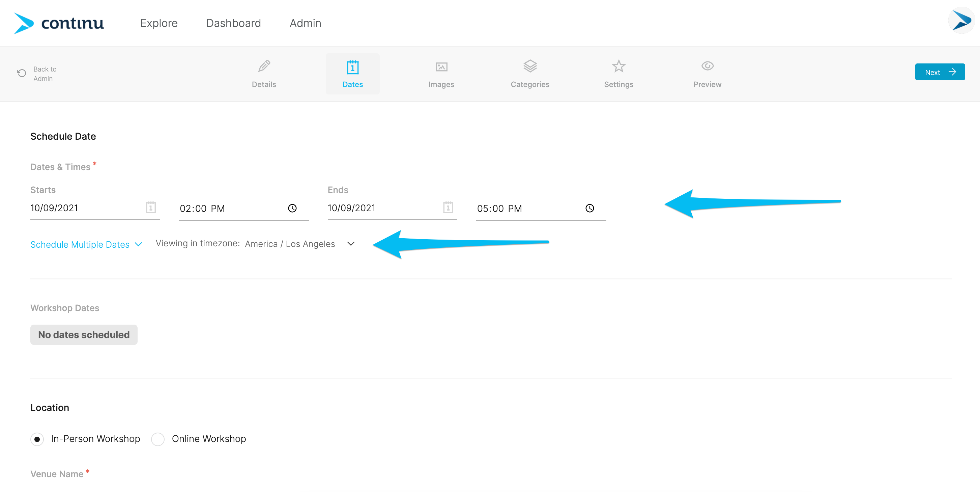Switch to the Settings step
The height and width of the screenshot is (492, 980).
(x=618, y=74)
